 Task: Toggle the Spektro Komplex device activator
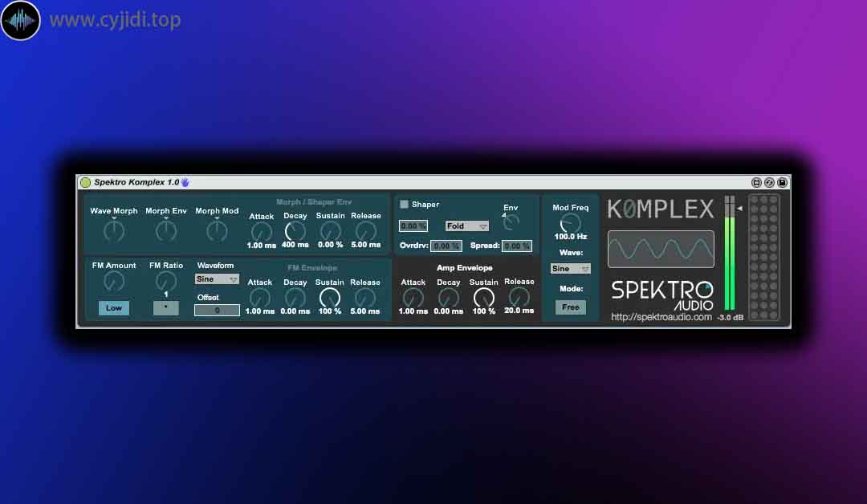pyautogui.click(x=85, y=182)
